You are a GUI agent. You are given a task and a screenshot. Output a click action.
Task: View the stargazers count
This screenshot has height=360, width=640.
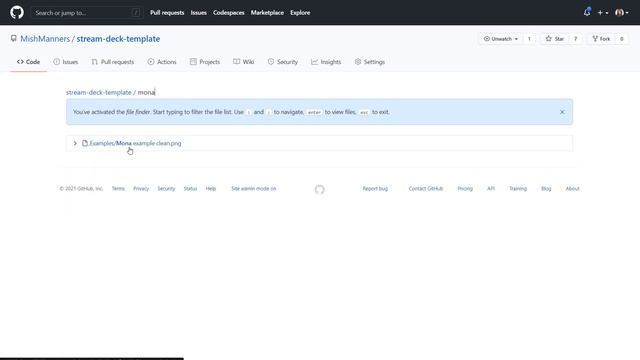click(x=576, y=39)
